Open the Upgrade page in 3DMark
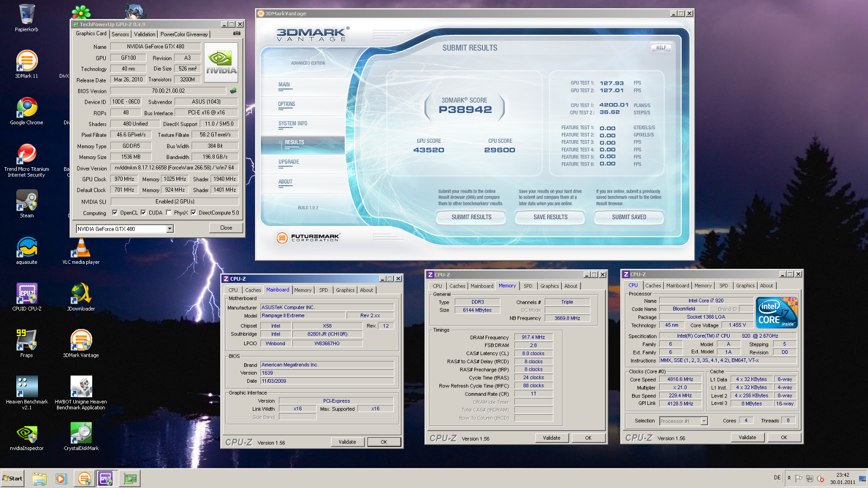 (289, 162)
